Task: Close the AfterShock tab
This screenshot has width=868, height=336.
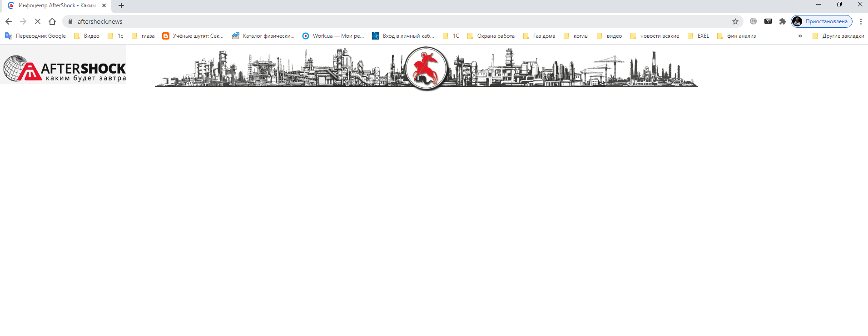Action: (x=104, y=5)
